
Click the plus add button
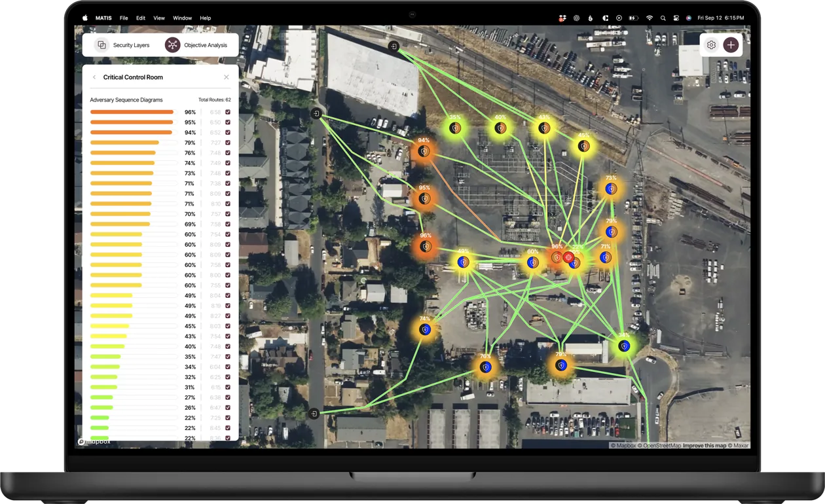point(731,45)
